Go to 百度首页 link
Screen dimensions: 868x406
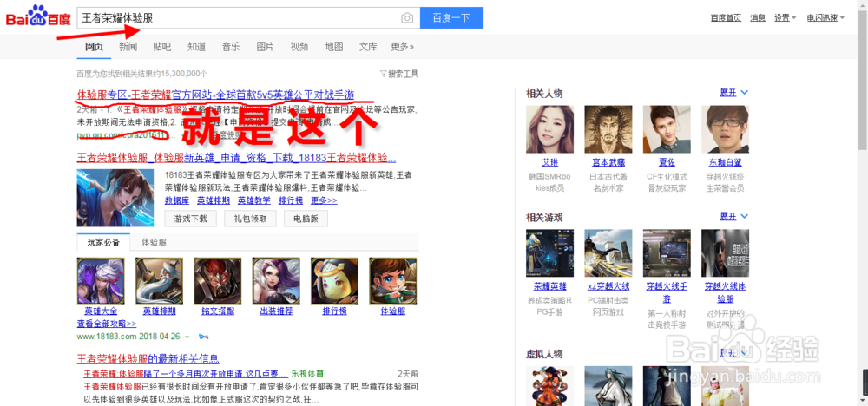tap(726, 17)
